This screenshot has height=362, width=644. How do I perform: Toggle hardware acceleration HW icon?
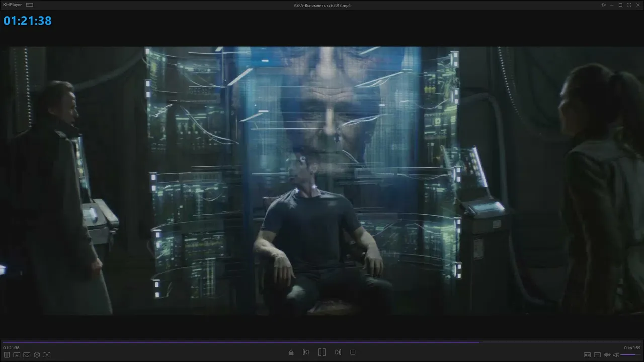(x=587, y=355)
